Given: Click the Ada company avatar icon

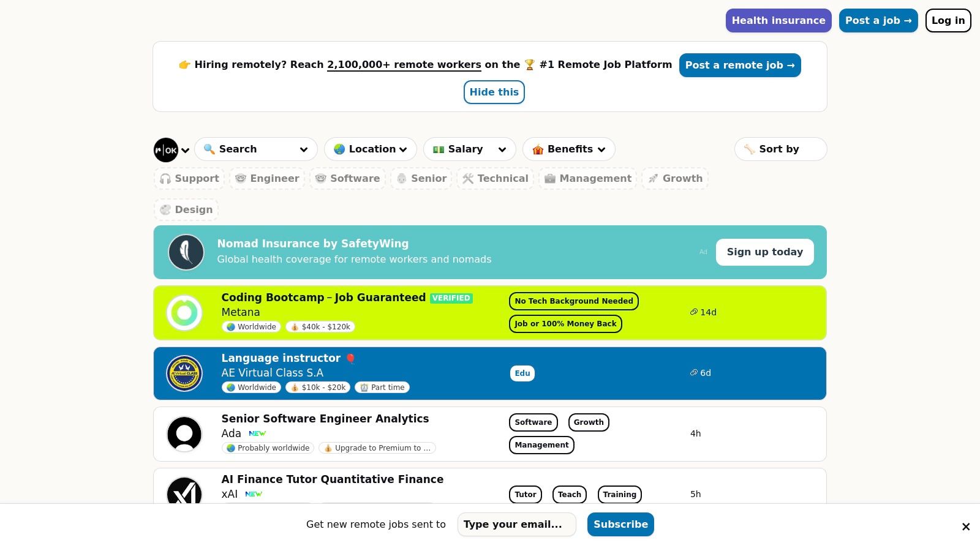Looking at the screenshot, I should tap(184, 434).
